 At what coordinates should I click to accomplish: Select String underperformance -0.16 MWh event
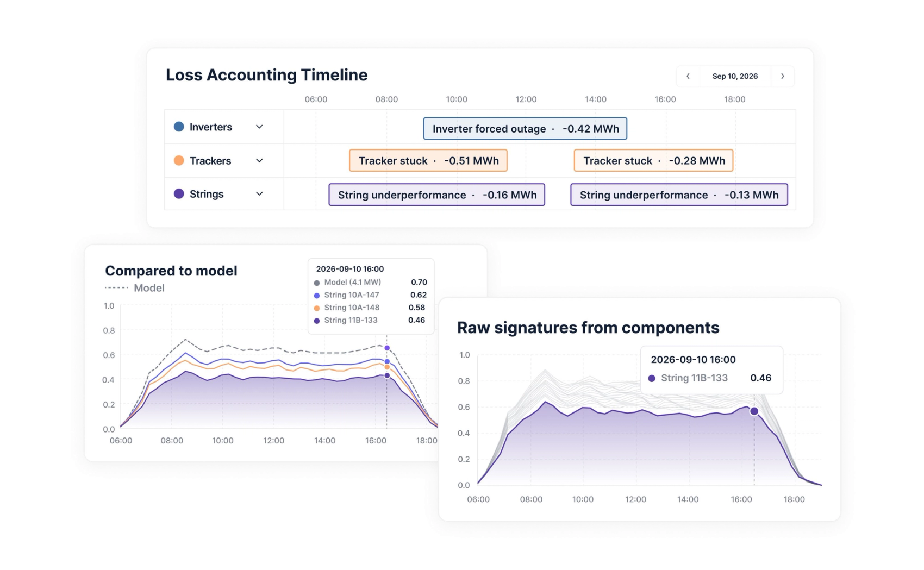click(437, 195)
